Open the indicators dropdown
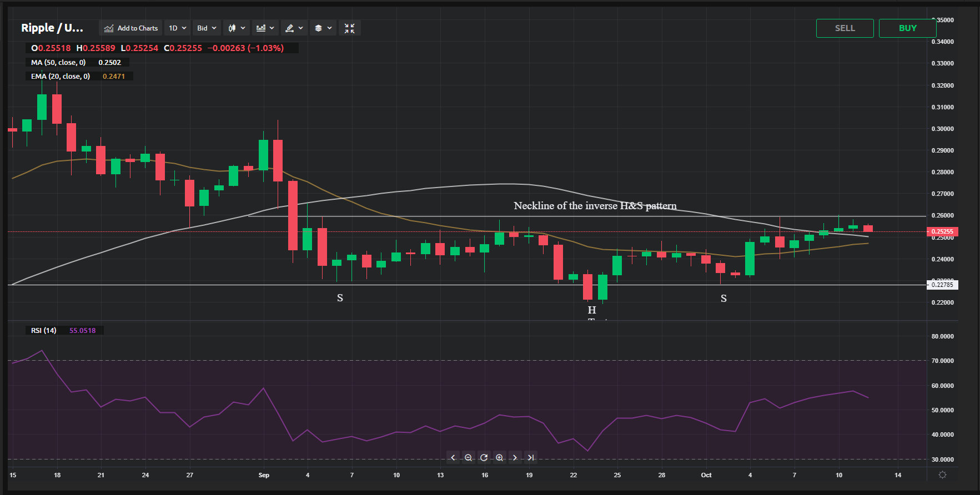This screenshot has height=495, width=980. (x=265, y=28)
